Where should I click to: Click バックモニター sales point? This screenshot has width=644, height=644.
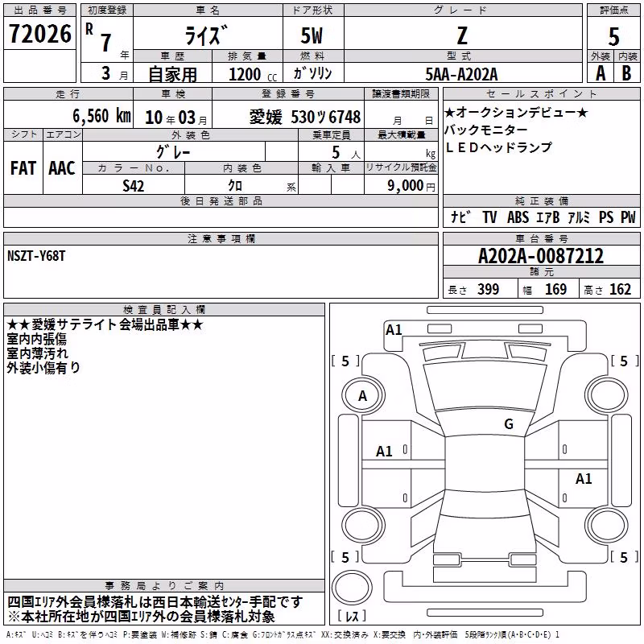pyautogui.click(x=486, y=130)
